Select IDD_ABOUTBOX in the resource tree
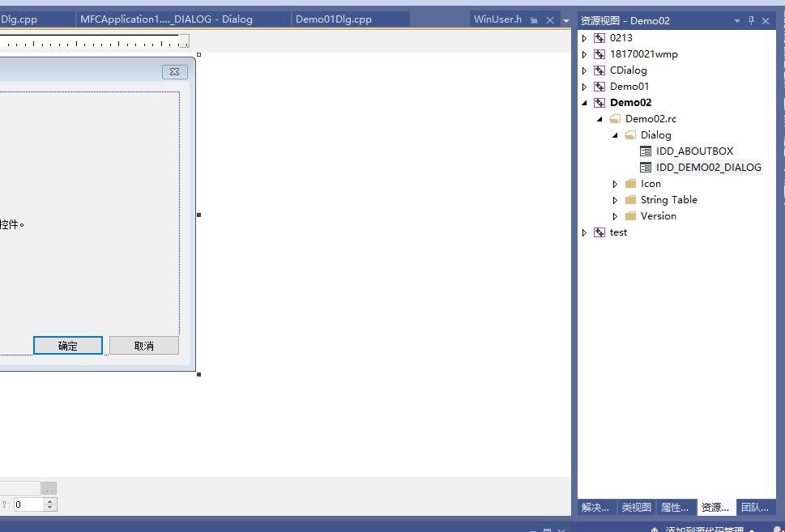Screen dimensions: 785x532 (694, 151)
